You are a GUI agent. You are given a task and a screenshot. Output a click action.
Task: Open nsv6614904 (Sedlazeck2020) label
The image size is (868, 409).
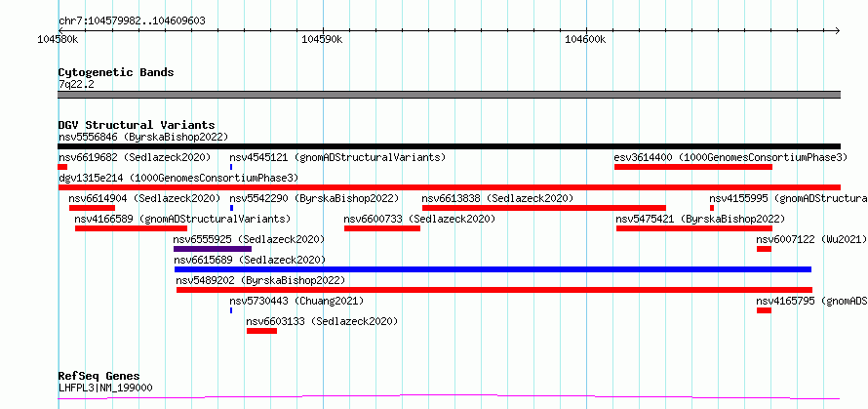click(144, 198)
